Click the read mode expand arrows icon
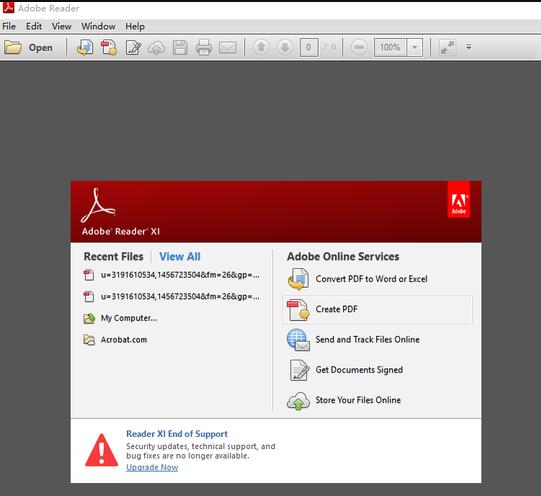Viewport: 541px width, 496px height. click(x=447, y=47)
